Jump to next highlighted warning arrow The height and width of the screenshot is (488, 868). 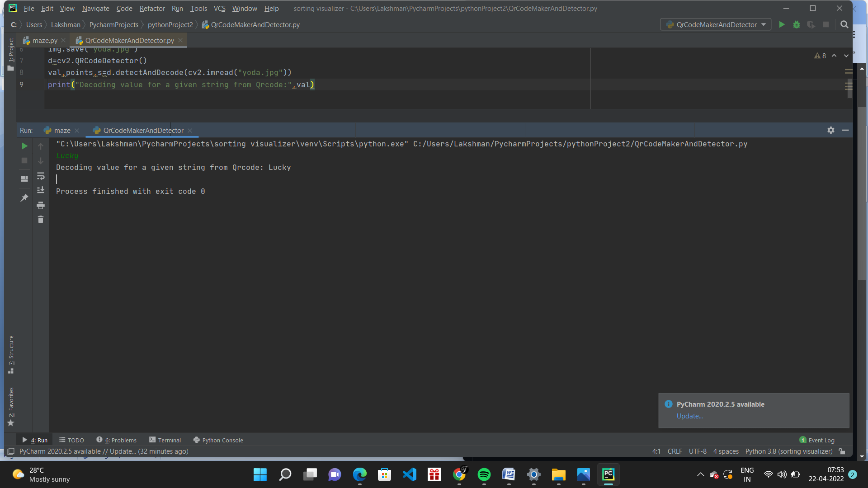[846, 56]
